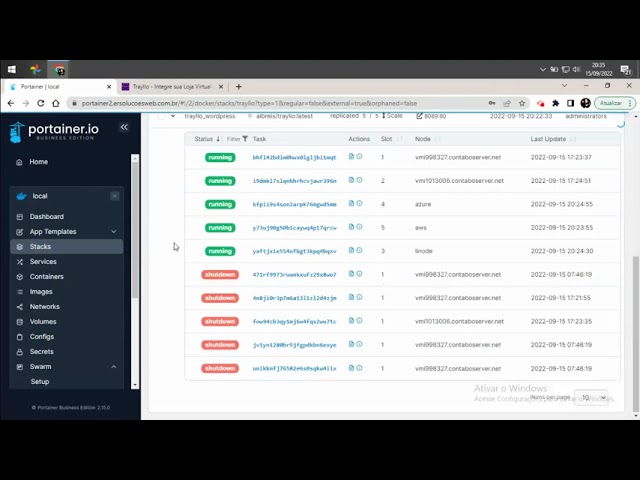The height and width of the screenshot is (480, 640).
Task: Open Containers in the sidebar
Action: [47, 277]
